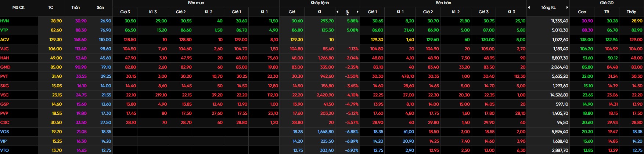Click the Bên bán group header
The width and height of the screenshot is (644, 154).
point(443,3)
